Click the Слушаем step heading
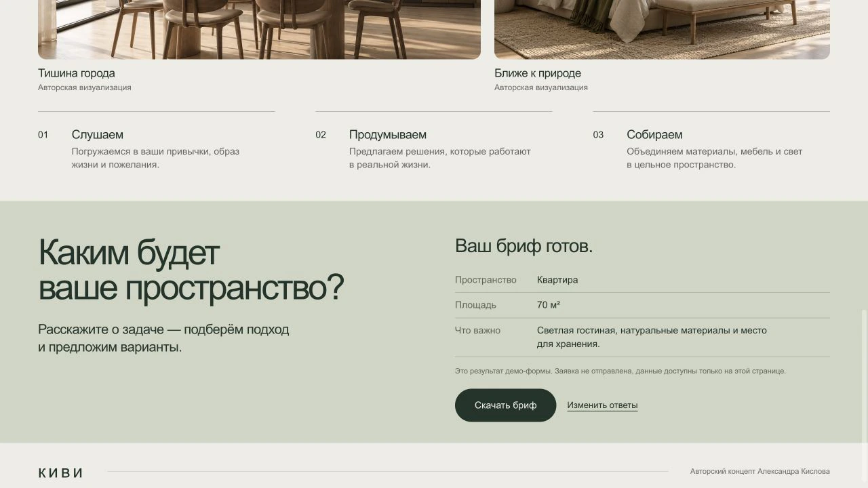Screen dimensions: 868x488 pyautogui.click(x=98, y=135)
